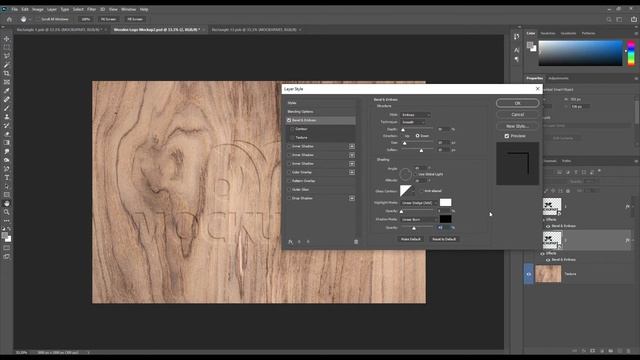
Task: Click the fx icon in Layer Style dialog
Action: pyautogui.click(x=291, y=242)
